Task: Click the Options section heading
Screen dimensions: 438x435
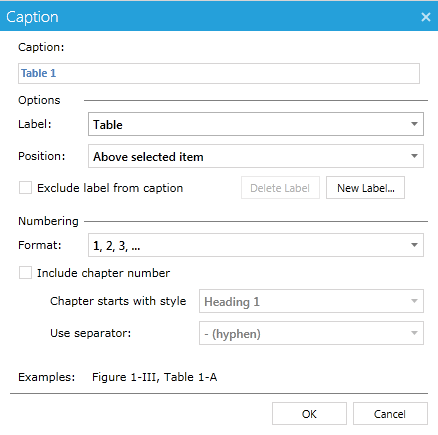Action: [x=39, y=100]
